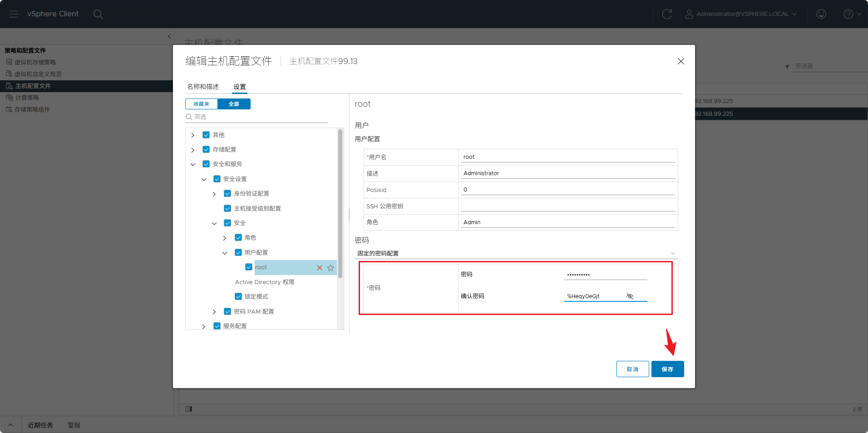Open the 固定的密码配置 dropdown
This screenshot has width=868, height=433.
click(x=516, y=253)
